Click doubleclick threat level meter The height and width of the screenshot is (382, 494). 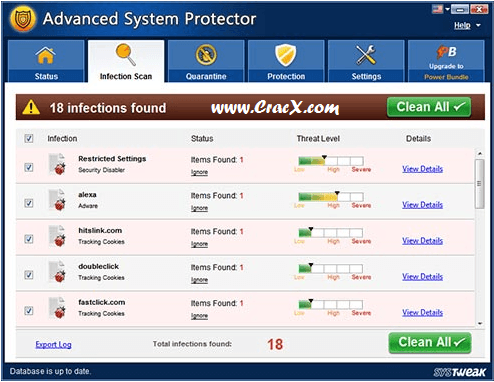pos(331,269)
